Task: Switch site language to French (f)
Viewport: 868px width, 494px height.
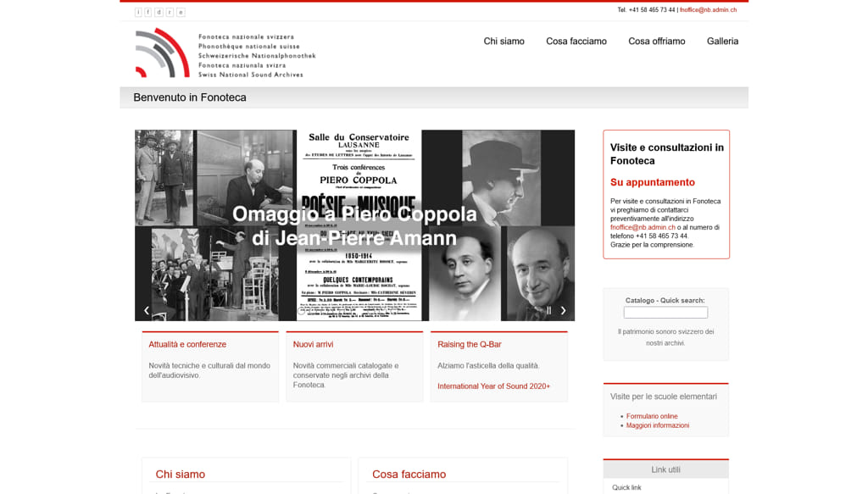Action: point(148,12)
